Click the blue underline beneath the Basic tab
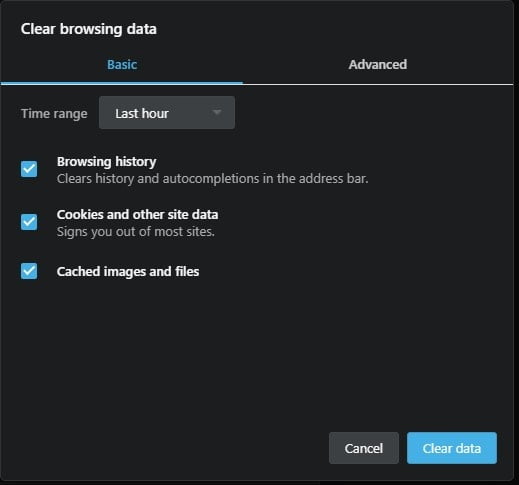The height and width of the screenshot is (485, 519). click(x=122, y=83)
